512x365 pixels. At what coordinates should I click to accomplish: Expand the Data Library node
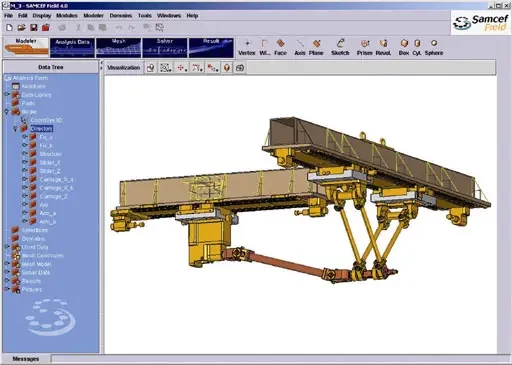click(x=7, y=95)
